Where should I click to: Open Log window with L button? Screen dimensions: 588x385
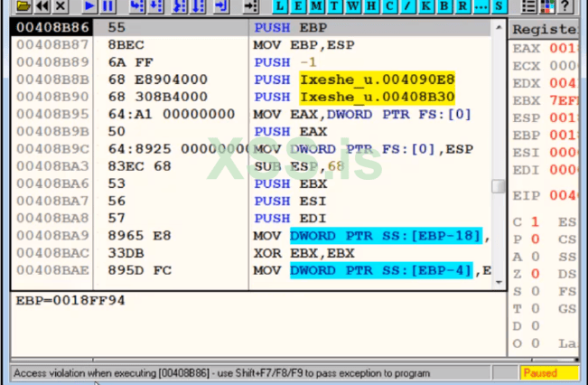[283, 6]
